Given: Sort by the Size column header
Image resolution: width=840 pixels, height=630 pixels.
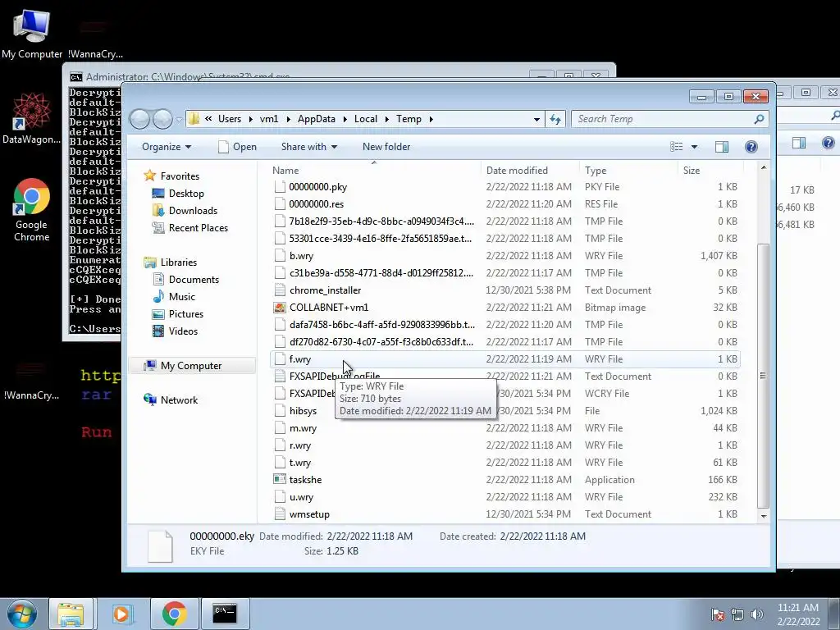Looking at the screenshot, I should click(x=711, y=171).
